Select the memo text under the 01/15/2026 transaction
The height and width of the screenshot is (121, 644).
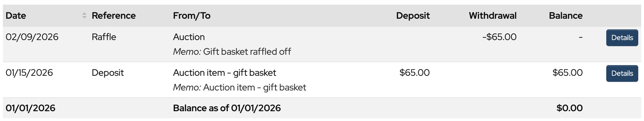point(239,87)
